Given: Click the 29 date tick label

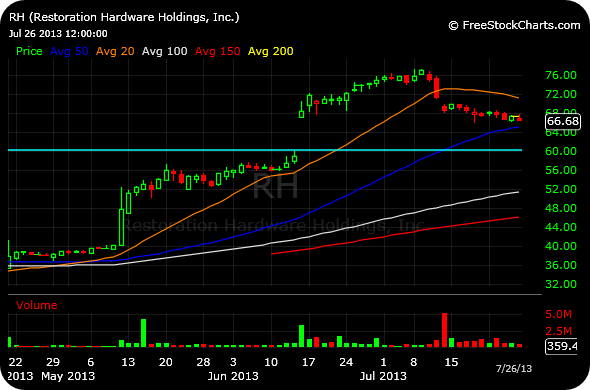Looking at the screenshot, I should [x=53, y=362].
